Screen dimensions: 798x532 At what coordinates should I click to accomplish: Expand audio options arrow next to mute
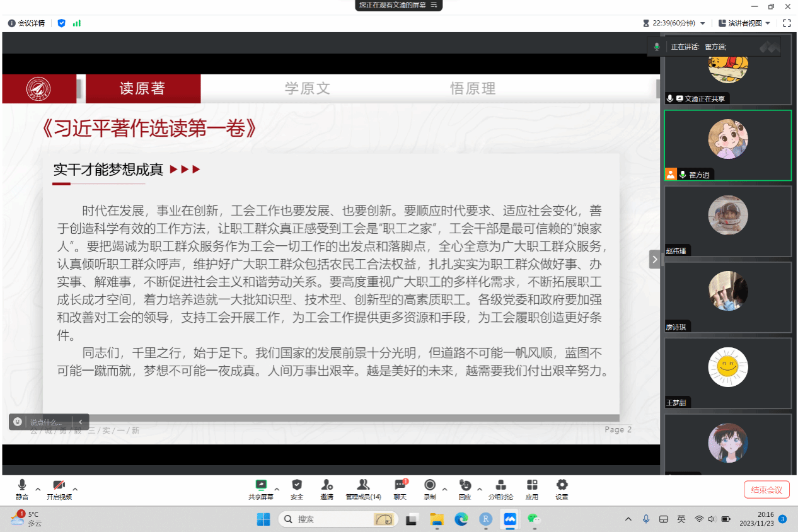(x=38, y=489)
